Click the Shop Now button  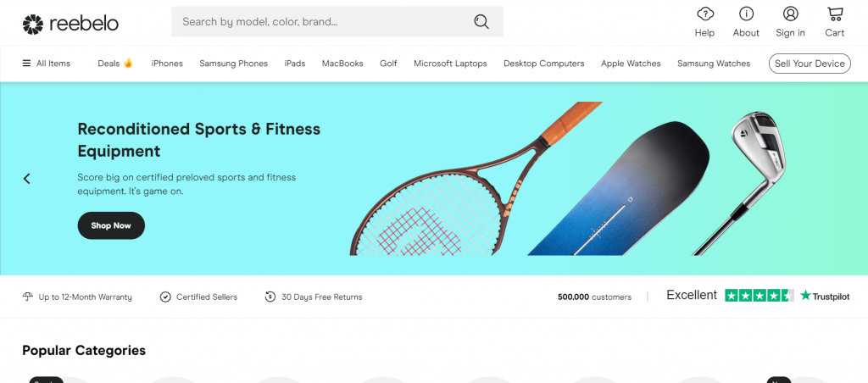[x=111, y=225]
